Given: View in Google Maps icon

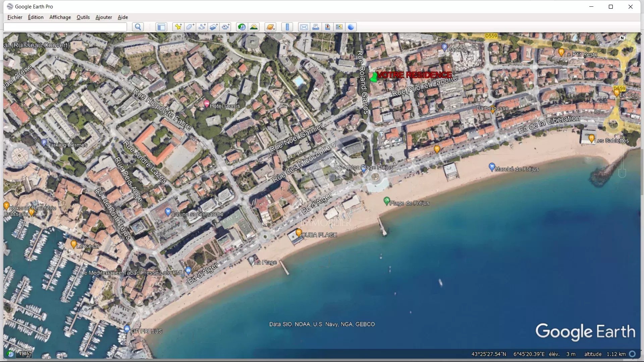Looking at the screenshot, I should click(339, 27).
